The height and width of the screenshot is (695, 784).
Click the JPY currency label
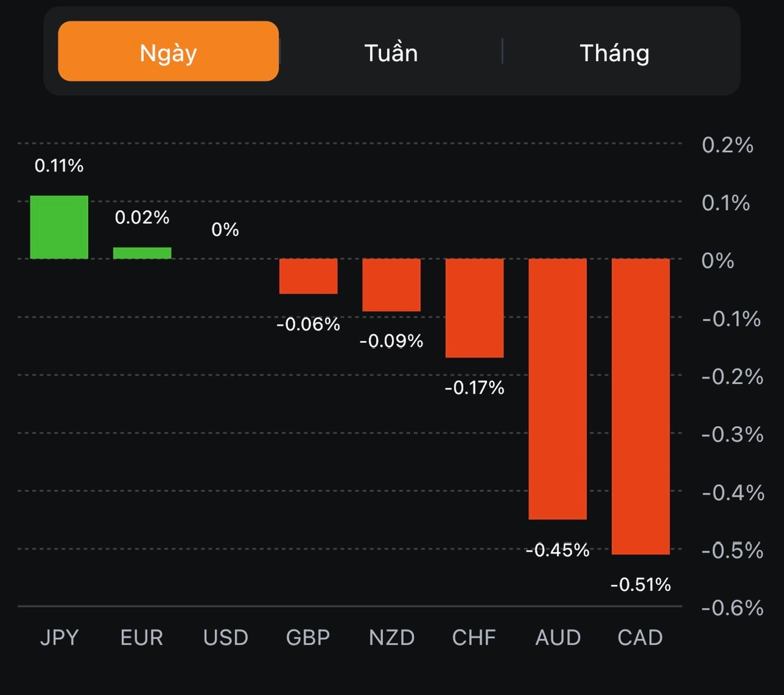59,637
